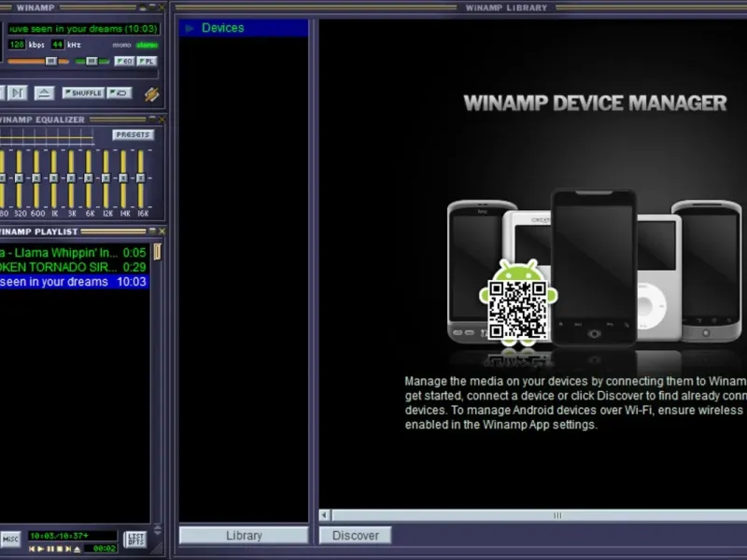747x560 pixels.
Task: Click the 3K equalizer band slider
Action: coord(71,178)
